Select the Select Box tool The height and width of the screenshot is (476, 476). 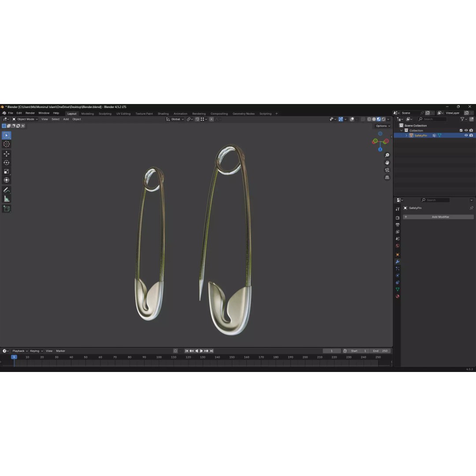[6, 135]
